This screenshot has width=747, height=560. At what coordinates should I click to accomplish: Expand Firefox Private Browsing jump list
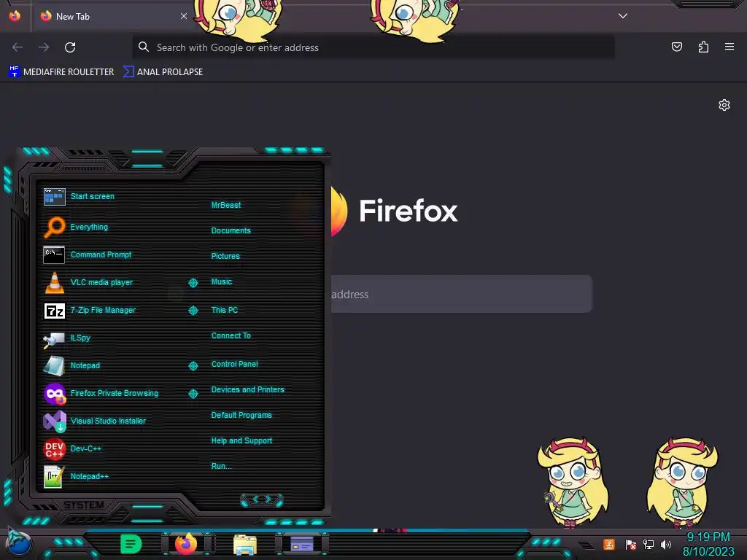193,394
